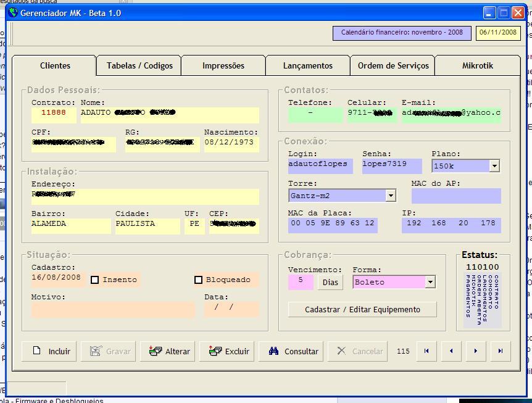The height and width of the screenshot is (403, 532).
Task: Click the Incluir new record button
Action: pos(51,351)
